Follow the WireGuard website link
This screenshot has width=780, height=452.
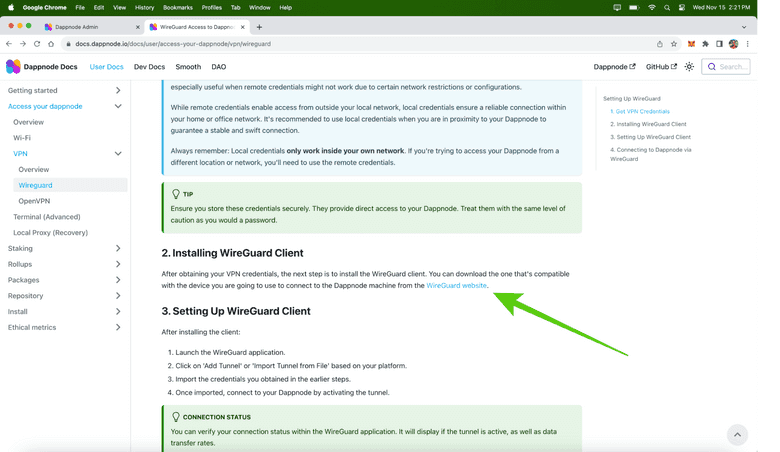pyautogui.click(x=456, y=286)
